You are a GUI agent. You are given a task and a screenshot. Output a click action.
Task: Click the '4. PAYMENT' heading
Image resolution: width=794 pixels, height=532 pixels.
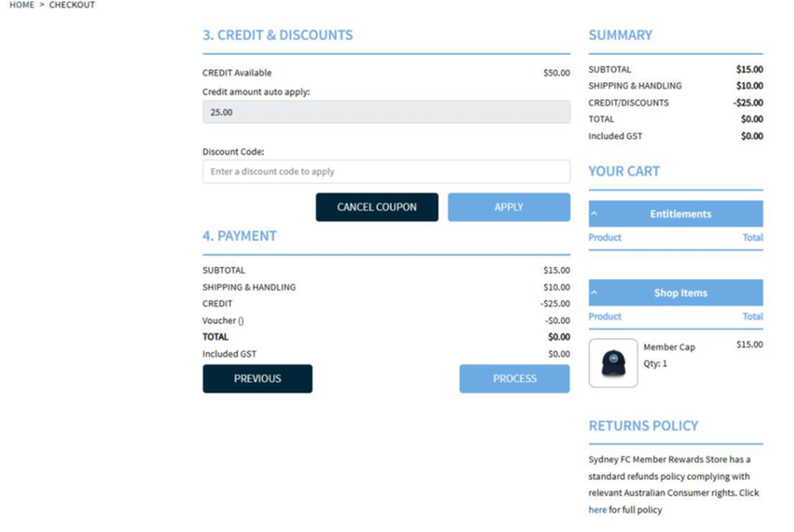point(240,236)
